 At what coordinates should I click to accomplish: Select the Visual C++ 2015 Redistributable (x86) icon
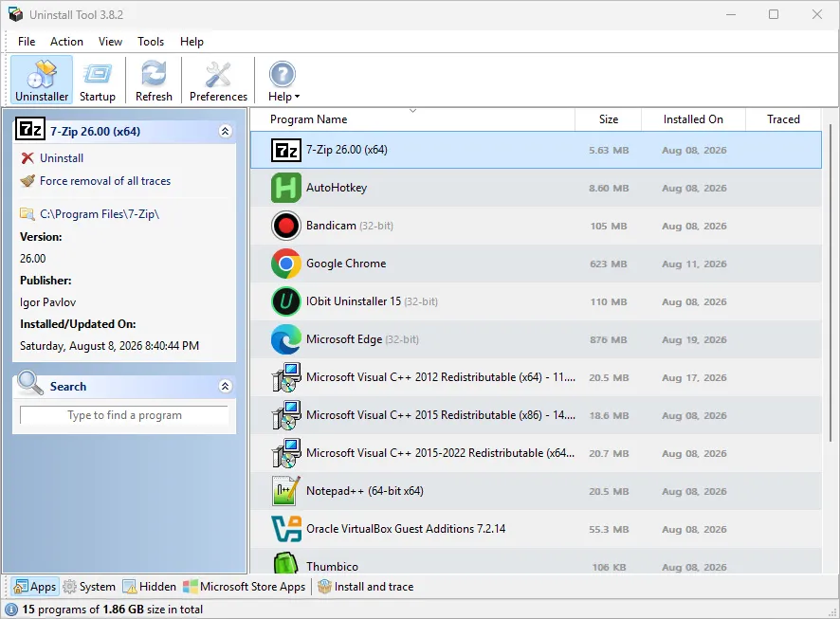[x=286, y=415]
